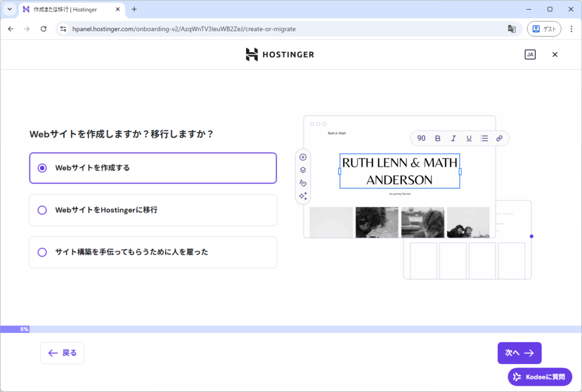Select 'Webサイトを作成する' radio option
Image resolution: width=582 pixels, height=392 pixels.
[42, 168]
